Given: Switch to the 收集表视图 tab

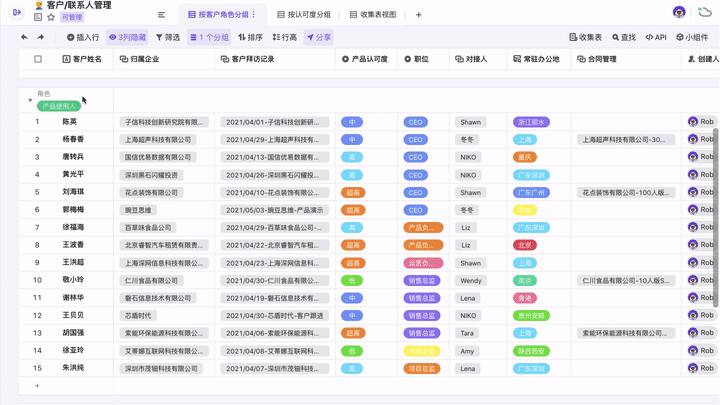Looking at the screenshot, I should click(373, 15).
